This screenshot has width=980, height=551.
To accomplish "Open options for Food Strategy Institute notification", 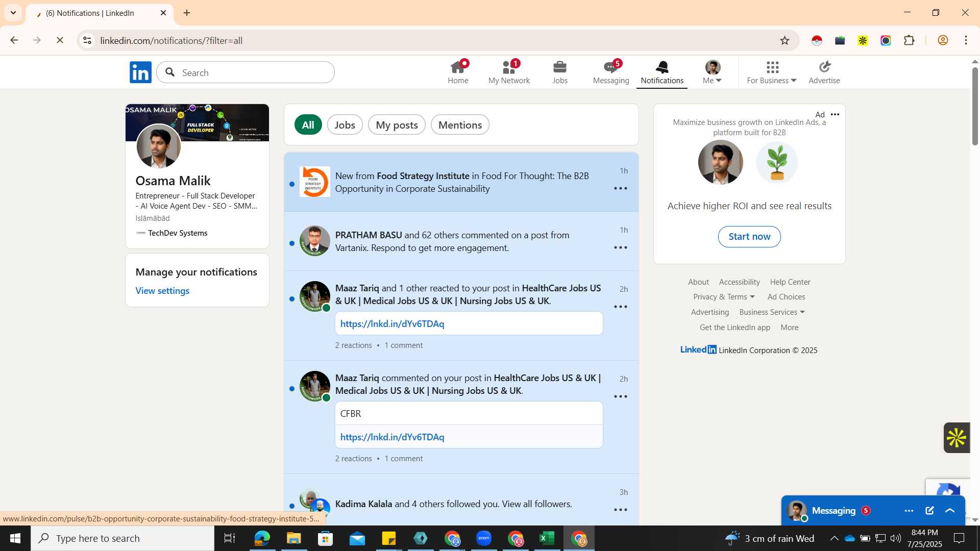I will (x=621, y=189).
